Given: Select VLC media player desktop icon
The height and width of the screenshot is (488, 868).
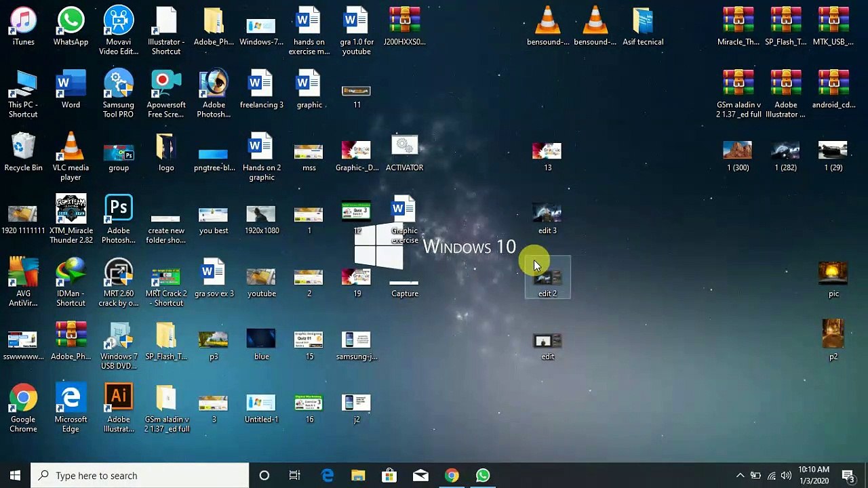Looking at the screenshot, I should tap(71, 157).
